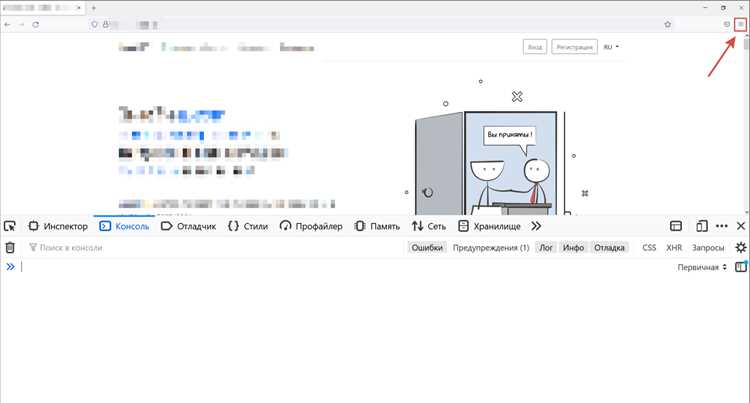Open the Отладчик debugger tab
Screen dimensions: 750x403
[x=188, y=226]
